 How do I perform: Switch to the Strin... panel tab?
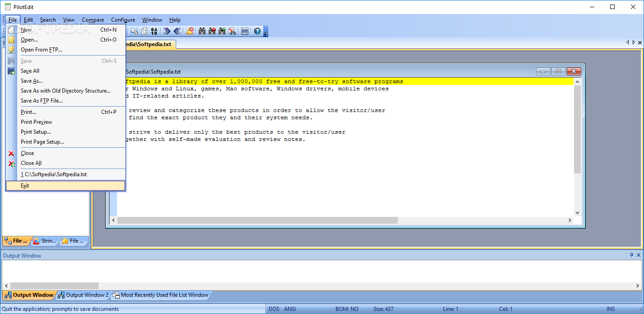pyautogui.click(x=45, y=241)
